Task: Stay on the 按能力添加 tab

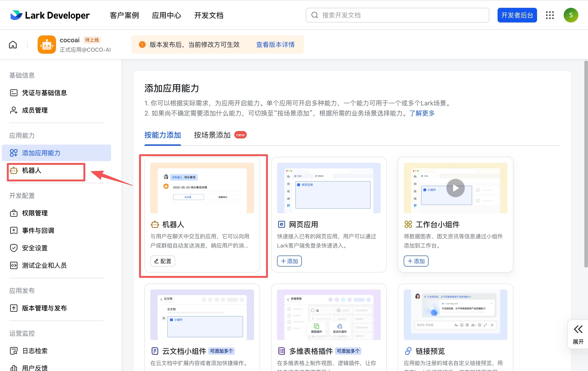Action: coord(162,135)
